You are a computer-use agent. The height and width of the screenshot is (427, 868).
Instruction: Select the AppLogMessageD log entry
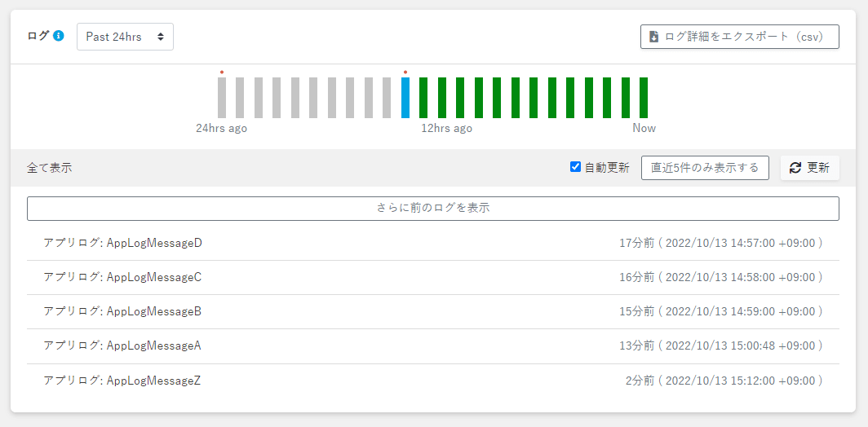click(x=122, y=243)
